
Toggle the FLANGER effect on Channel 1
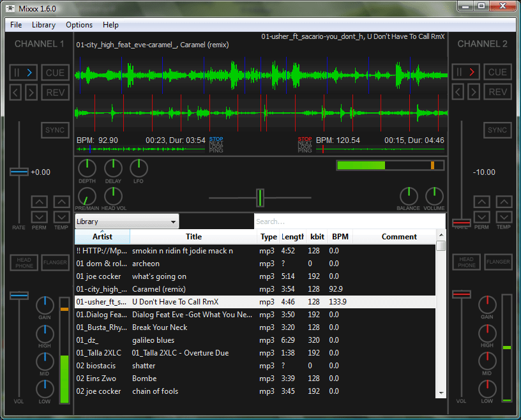tap(55, 262)
